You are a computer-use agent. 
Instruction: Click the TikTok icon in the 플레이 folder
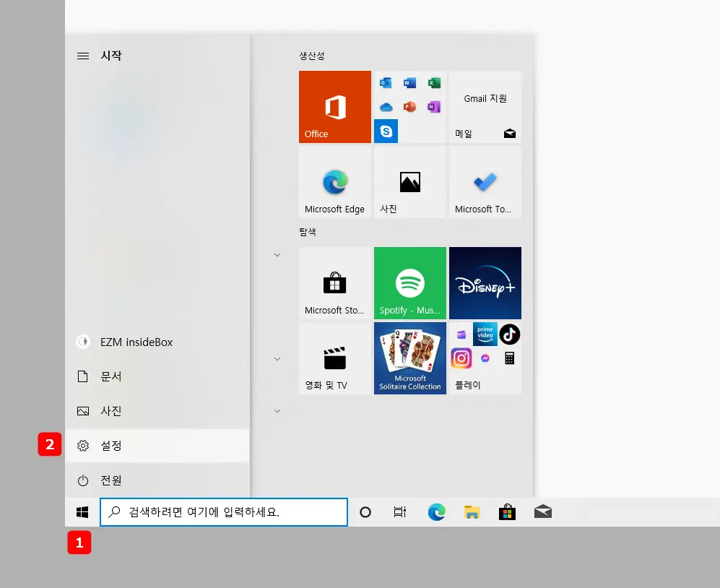509,334
